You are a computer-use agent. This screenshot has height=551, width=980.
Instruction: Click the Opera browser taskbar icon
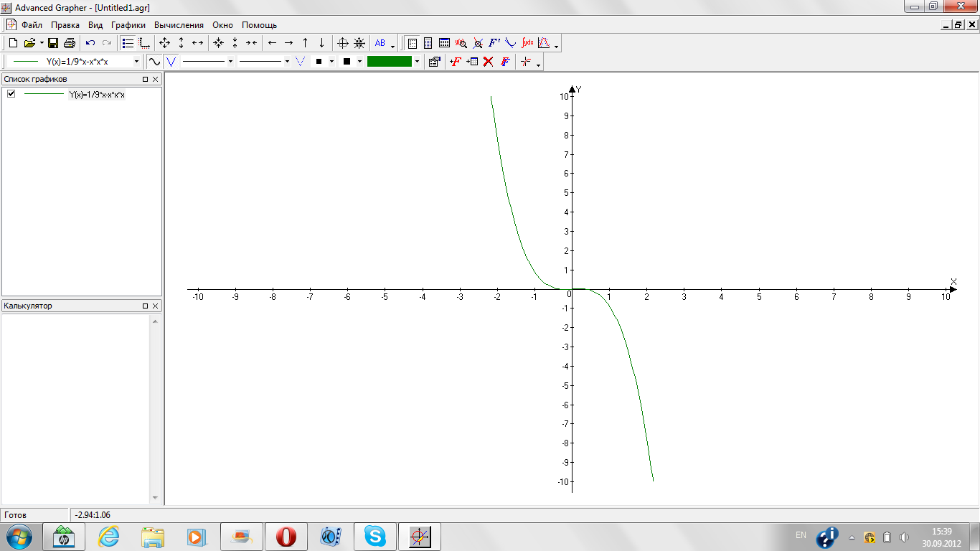(x=286, y=537)
